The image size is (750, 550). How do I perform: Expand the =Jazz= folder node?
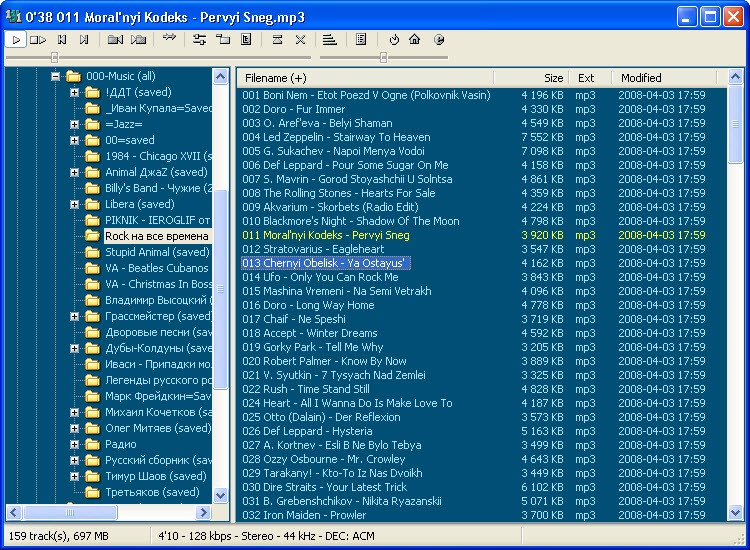tap(74, 124)
